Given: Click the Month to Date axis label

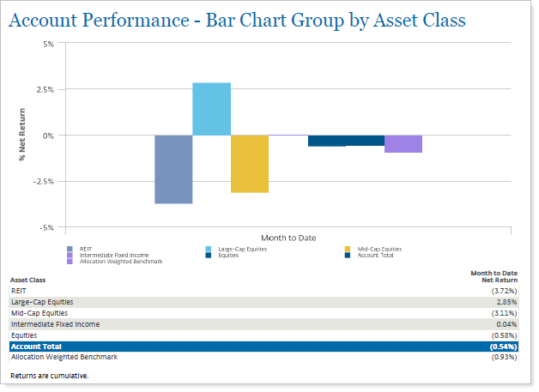Looking at the screenshot, I should (x=288, y=238).
